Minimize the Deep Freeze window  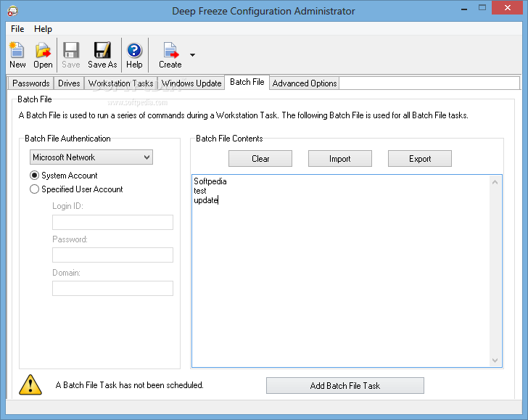point(464,9)
